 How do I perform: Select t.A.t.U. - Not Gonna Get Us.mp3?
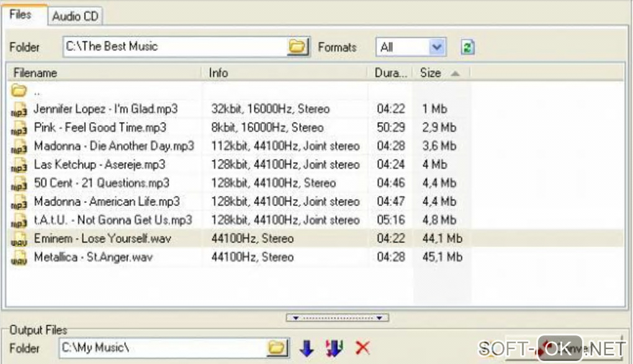113,220
